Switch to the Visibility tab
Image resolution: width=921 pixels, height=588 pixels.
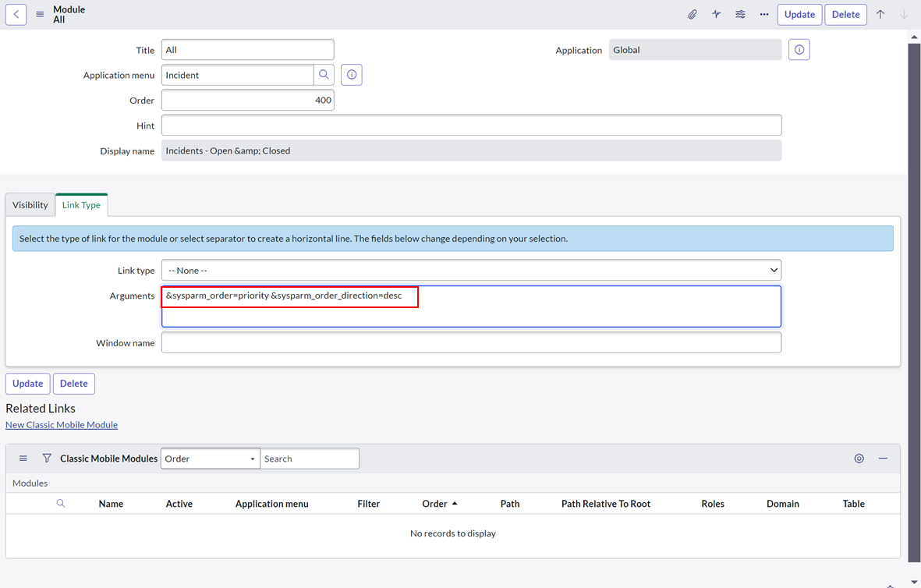30,204
